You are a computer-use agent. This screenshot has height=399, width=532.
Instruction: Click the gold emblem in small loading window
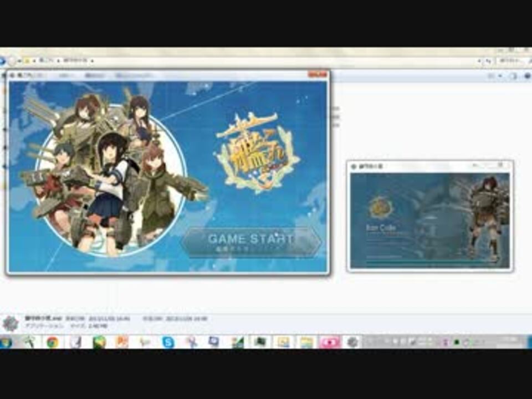click(380, 207)
